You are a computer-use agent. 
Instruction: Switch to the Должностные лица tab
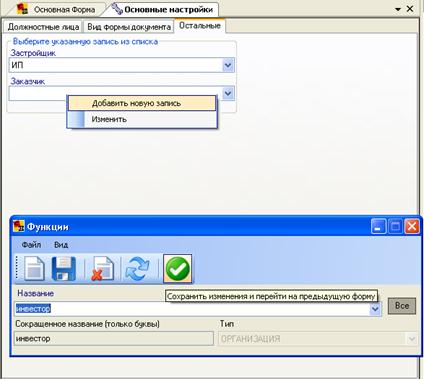(x=43, y=27)
